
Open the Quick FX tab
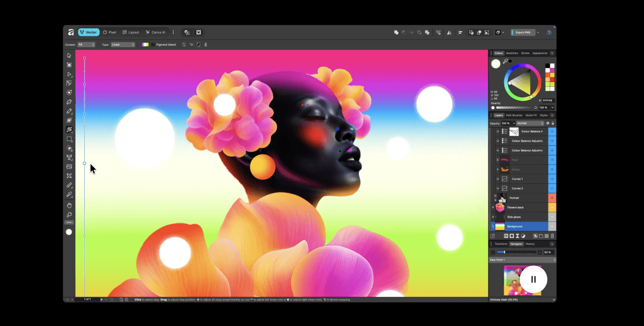pos(531,115)
